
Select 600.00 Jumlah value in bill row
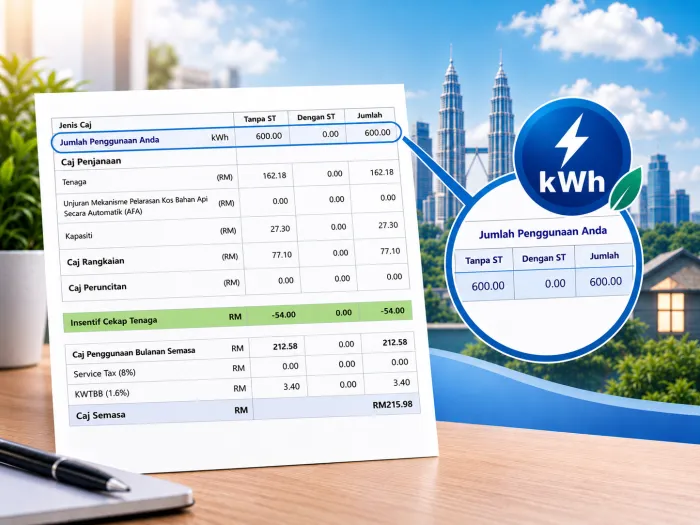(x=377, y=133)
